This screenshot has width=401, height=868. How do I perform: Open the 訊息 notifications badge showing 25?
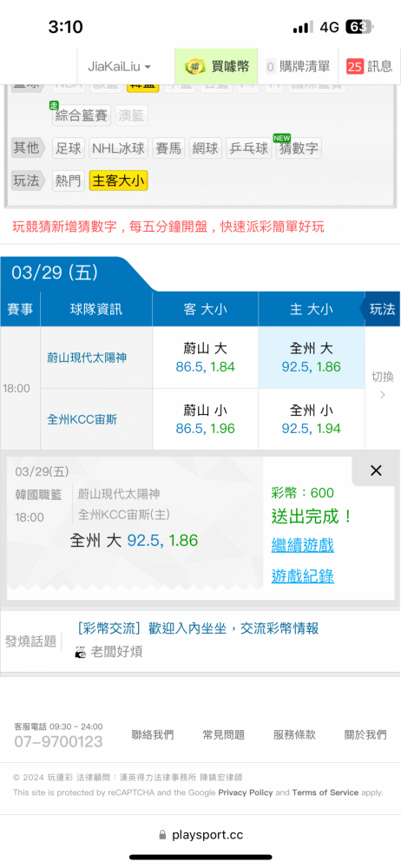coord(370,67)
